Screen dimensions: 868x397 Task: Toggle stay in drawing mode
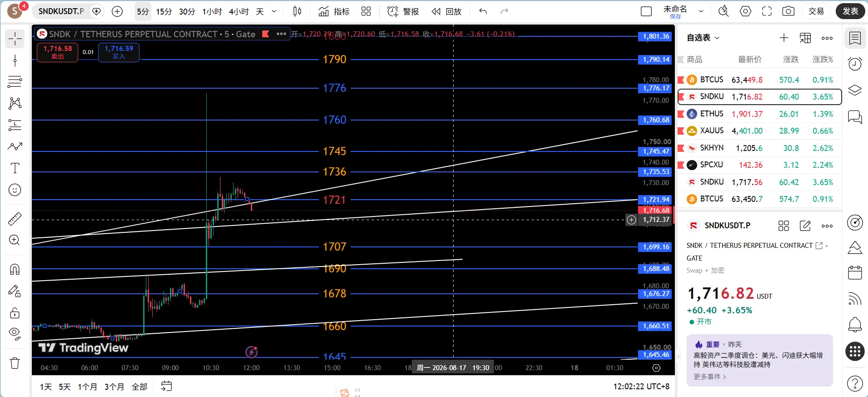coord(15,291)
